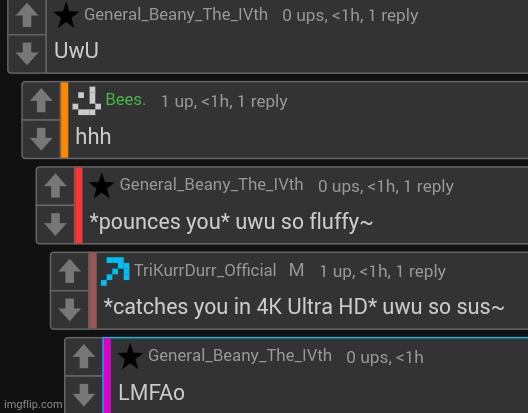This screenshot has height=413, width=528.
Task: Click the imgflip.com watermark
Action: [33, 404]
